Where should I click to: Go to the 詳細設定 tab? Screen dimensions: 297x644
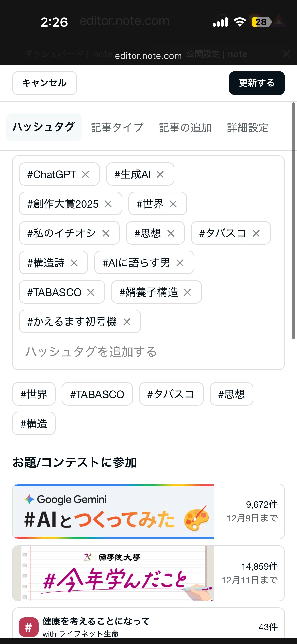[248, 127]
